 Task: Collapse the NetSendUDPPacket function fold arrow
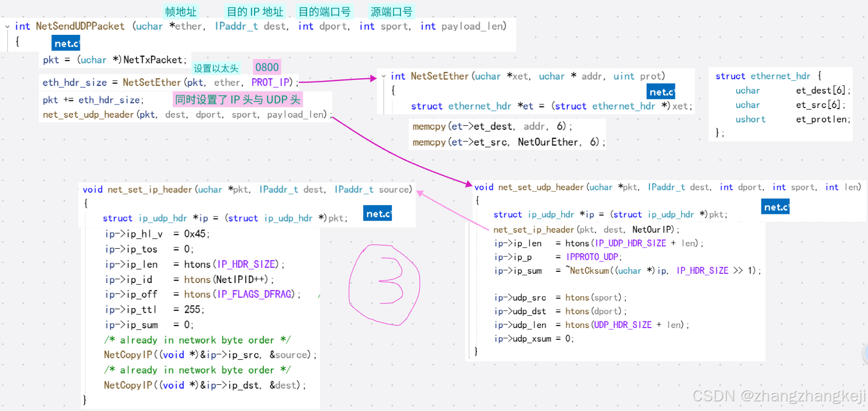tap(7, 26)
